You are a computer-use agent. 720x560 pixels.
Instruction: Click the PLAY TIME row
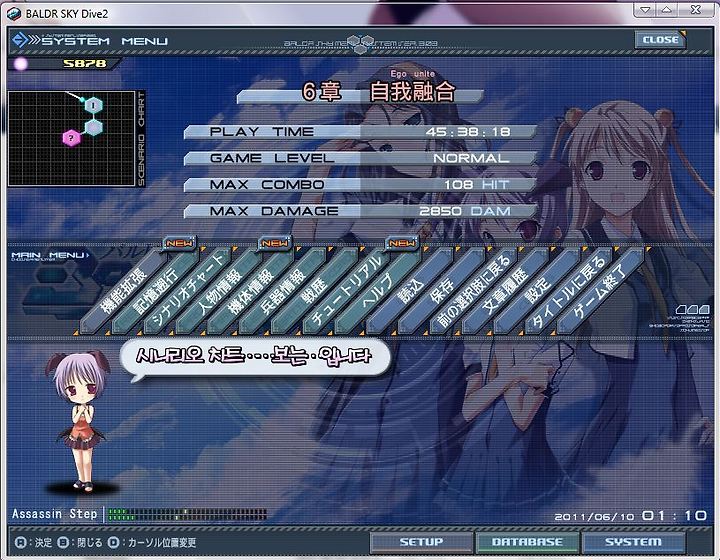tap(360, 132)
